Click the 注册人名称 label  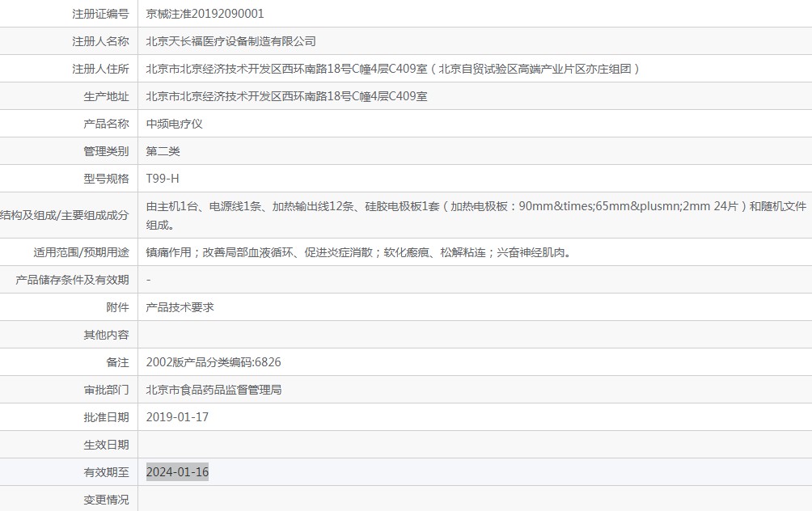[100, 41]
